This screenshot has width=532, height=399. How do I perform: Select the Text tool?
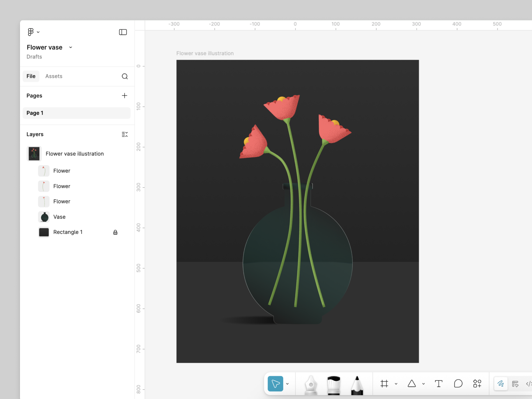[x=439, y=384]
